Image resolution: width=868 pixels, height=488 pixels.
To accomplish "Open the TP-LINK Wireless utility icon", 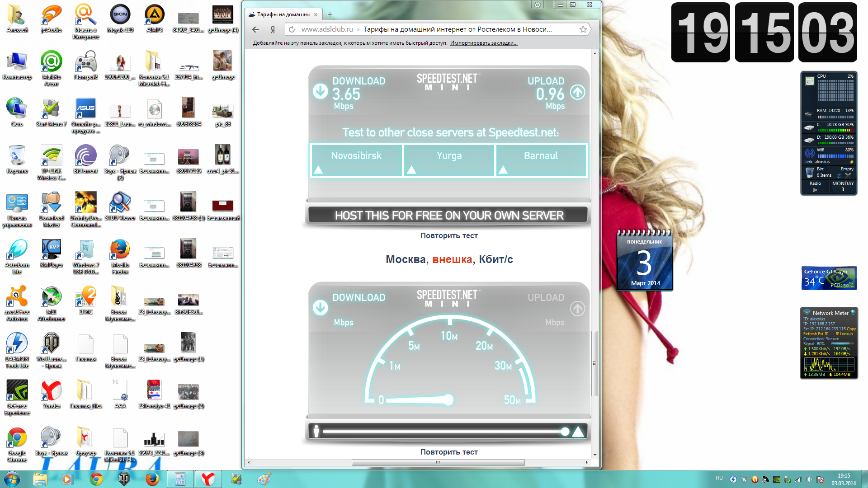I will 51,162.
